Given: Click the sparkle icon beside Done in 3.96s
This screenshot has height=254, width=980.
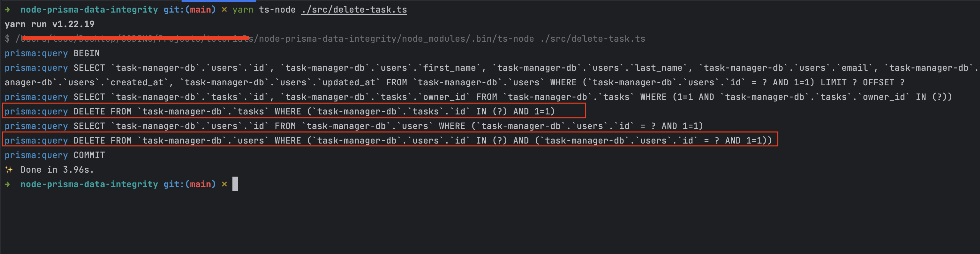Looking at the screenshot, I should 9,170.
